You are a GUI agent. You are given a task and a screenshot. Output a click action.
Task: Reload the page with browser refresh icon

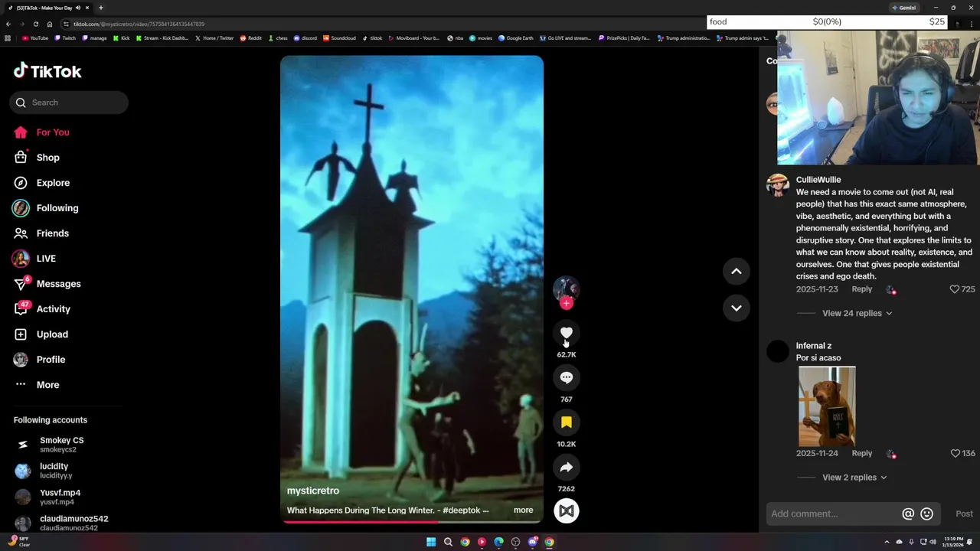point(35,24)
